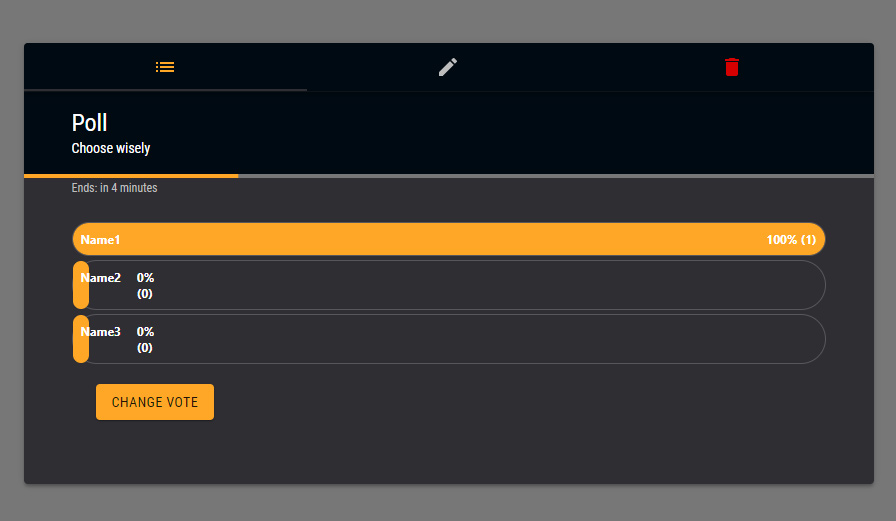The height and width of the screenshot is (521, 896).
Task: Click the Name3 label text
Action: click(x=100, y=331)
